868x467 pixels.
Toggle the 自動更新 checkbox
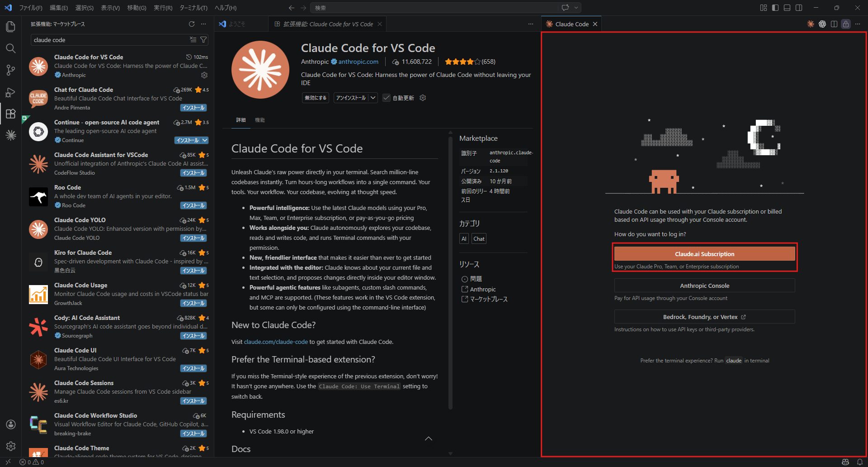(x=387, y=98)
